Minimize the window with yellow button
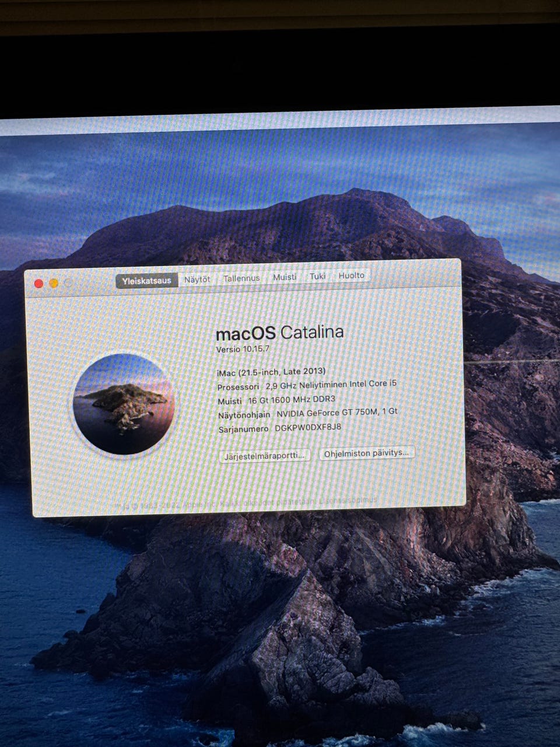The height and width of the screenshot is (747, 560). click(54, 284)
